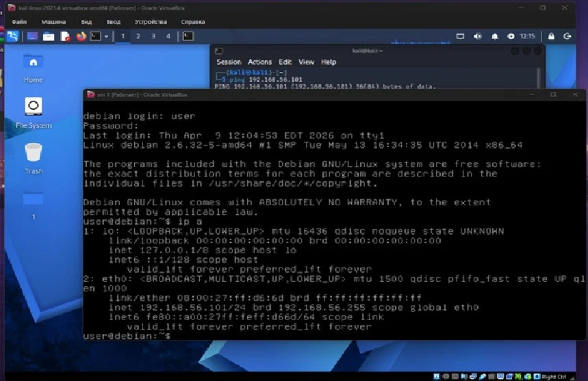
Task: Open Session menu in Kali terminal
Action: pyautogui.click(x=229, y=62)
